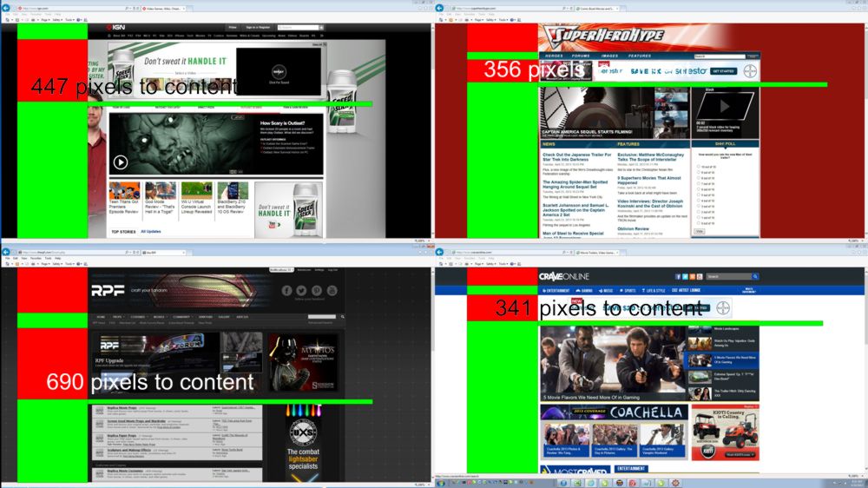Click the IGN logo in the site header
The width and height of the screenshot is (868, 488).
(x=115, y=27)
